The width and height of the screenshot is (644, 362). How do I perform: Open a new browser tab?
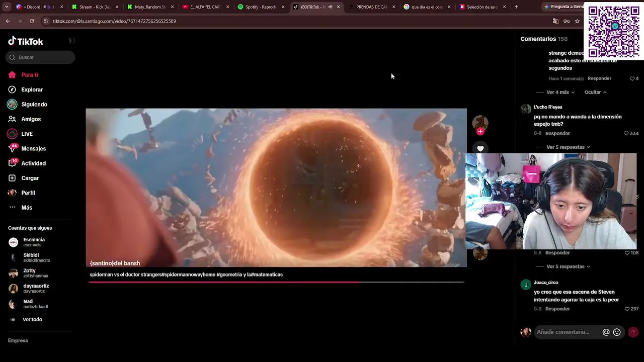[516, 7]
